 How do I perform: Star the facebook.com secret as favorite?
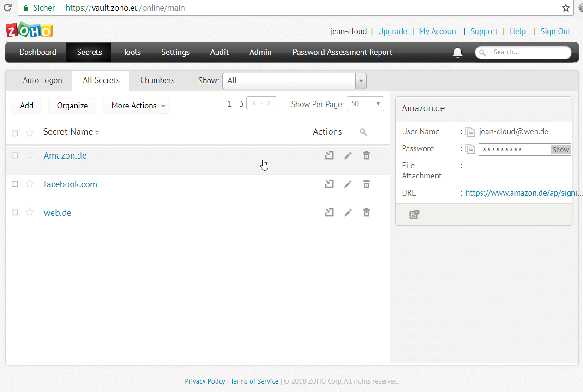coord(30,184)
